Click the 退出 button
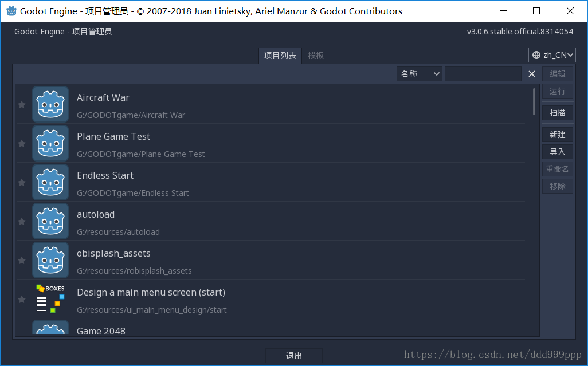The height and width of the screenshot is (366, 588). pyautogui.click(x=294, y=356)
